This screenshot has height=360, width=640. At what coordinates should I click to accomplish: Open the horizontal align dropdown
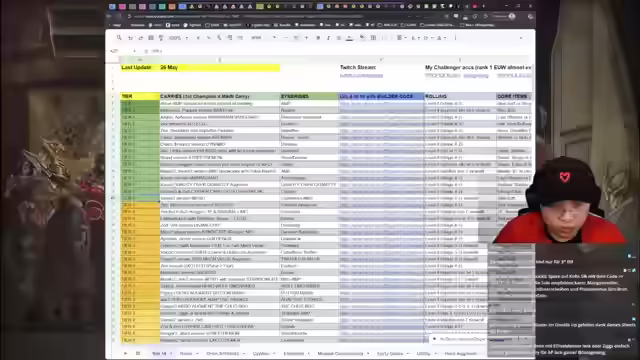pyautogui.click(x=400, y=38)
